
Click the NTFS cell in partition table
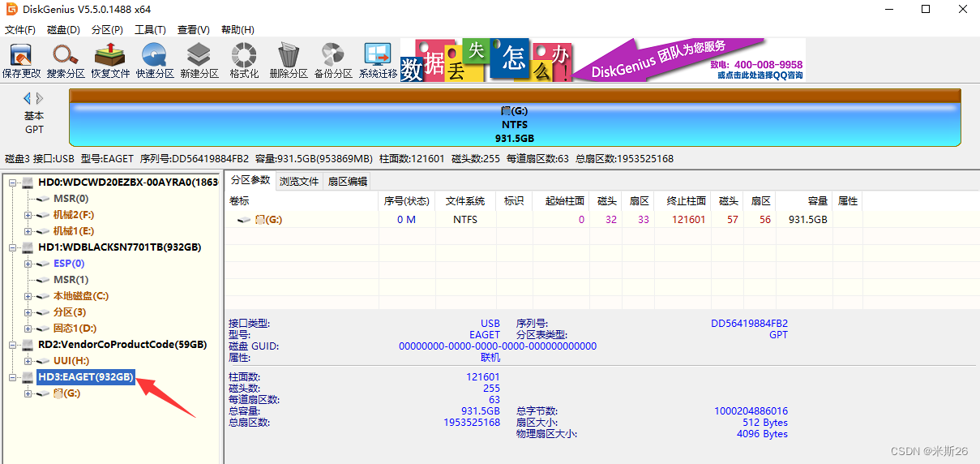(x=465, y=220)
